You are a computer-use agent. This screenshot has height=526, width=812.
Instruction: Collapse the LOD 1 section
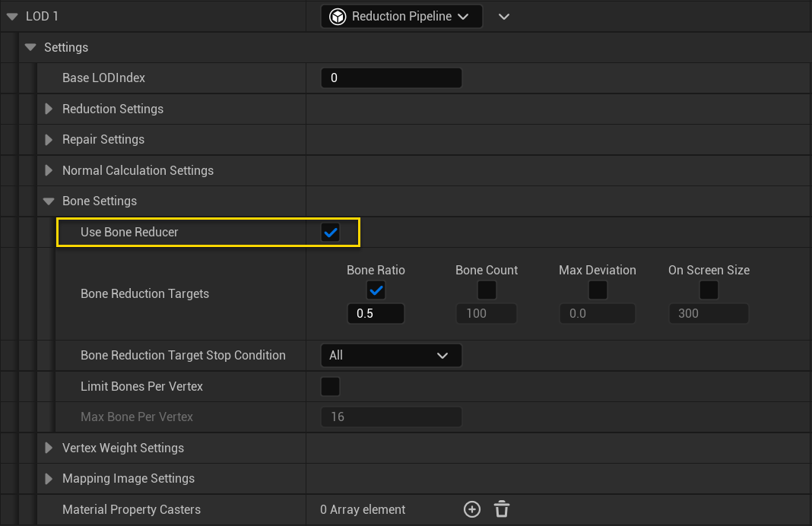click(x=11, y=16)
